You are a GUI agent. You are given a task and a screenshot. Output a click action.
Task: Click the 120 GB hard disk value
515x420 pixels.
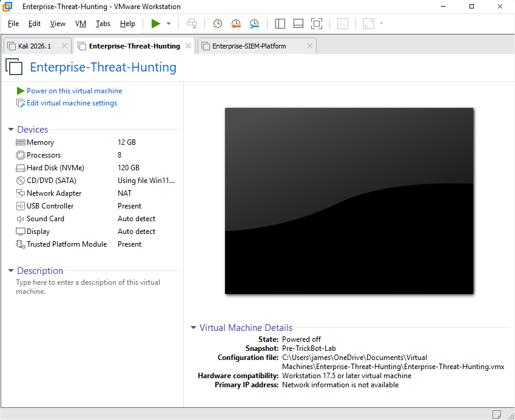pos(129,168)
